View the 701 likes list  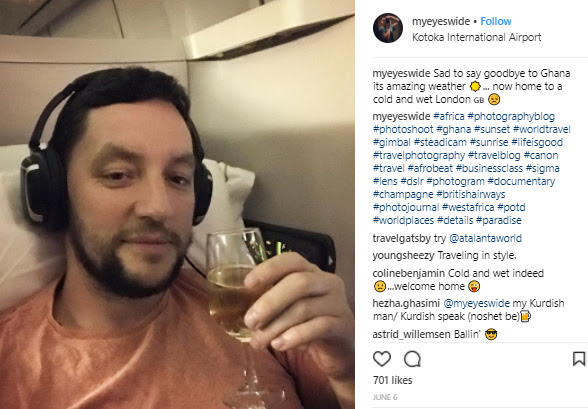point(393,380)
